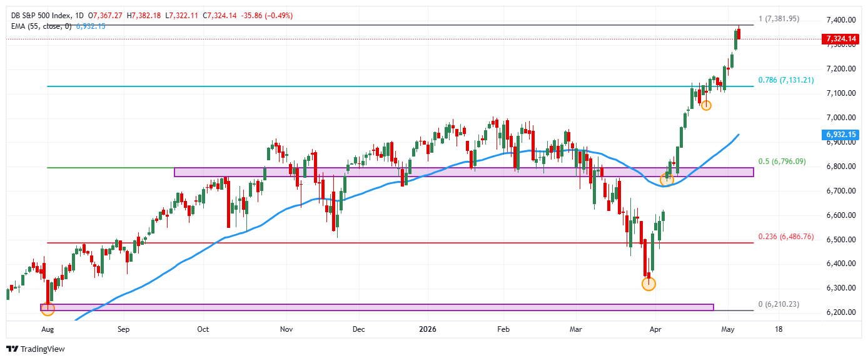This screenshot has height=360, width=868.
Task: Select the orange circle just below the 0.786 line
Action: pyautogui.click(x=706, y=105)
